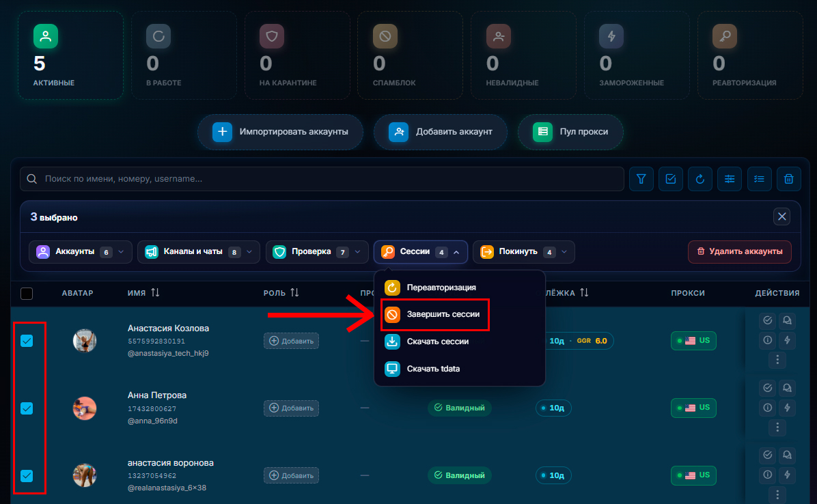Screen dimensions: 817x504
Task: Expand the Проверка dropdown
Action: click(x=317, y=252)
